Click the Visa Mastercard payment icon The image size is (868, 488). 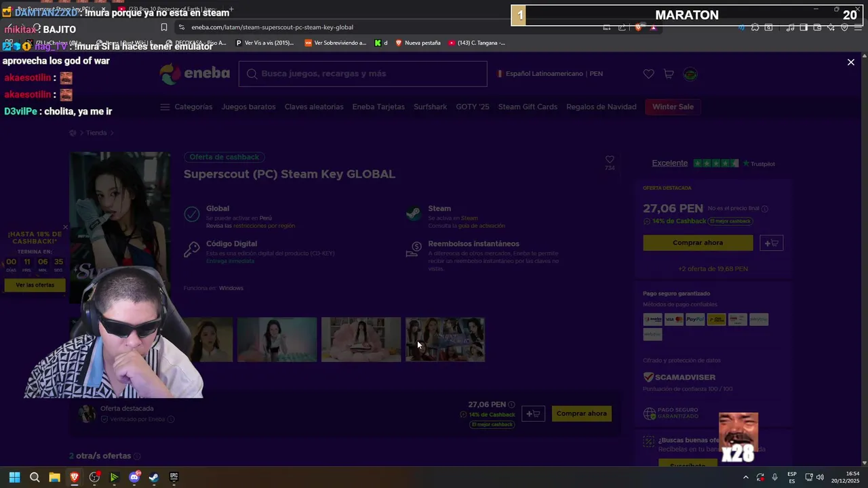[673, 319]
